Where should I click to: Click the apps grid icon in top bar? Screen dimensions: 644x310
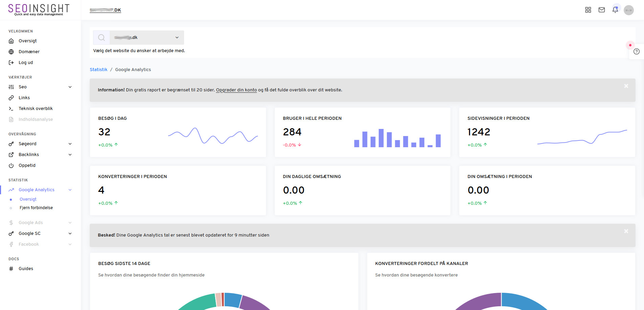588,10
